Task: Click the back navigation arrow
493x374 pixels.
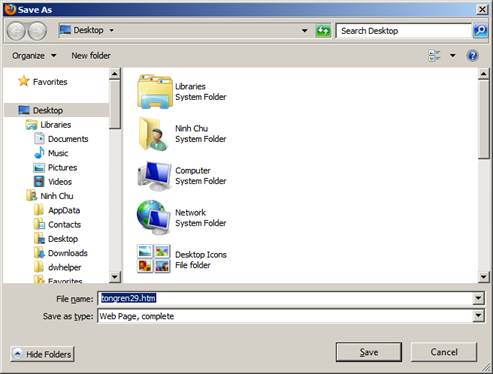Action: coord(16,31)
